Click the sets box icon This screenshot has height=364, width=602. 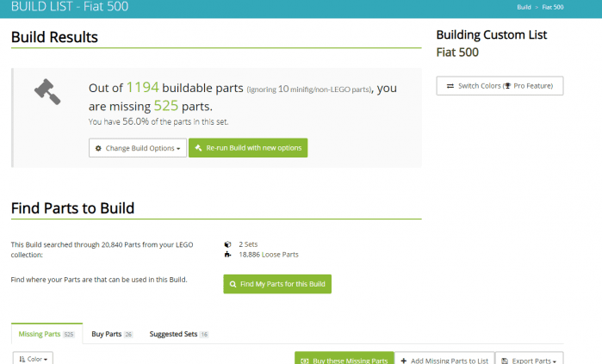[227, 244]
